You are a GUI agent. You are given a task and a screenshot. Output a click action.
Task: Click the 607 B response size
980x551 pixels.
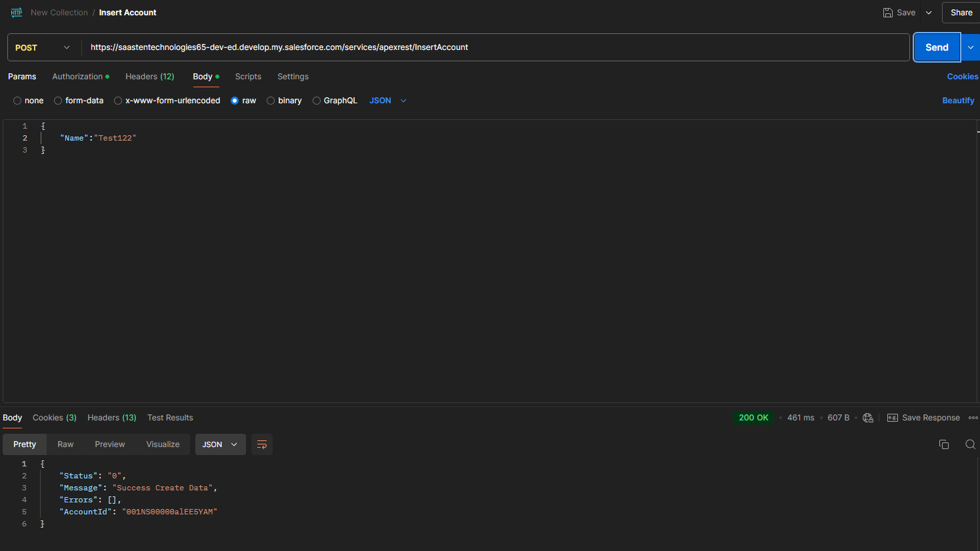(x=839, y=418)
